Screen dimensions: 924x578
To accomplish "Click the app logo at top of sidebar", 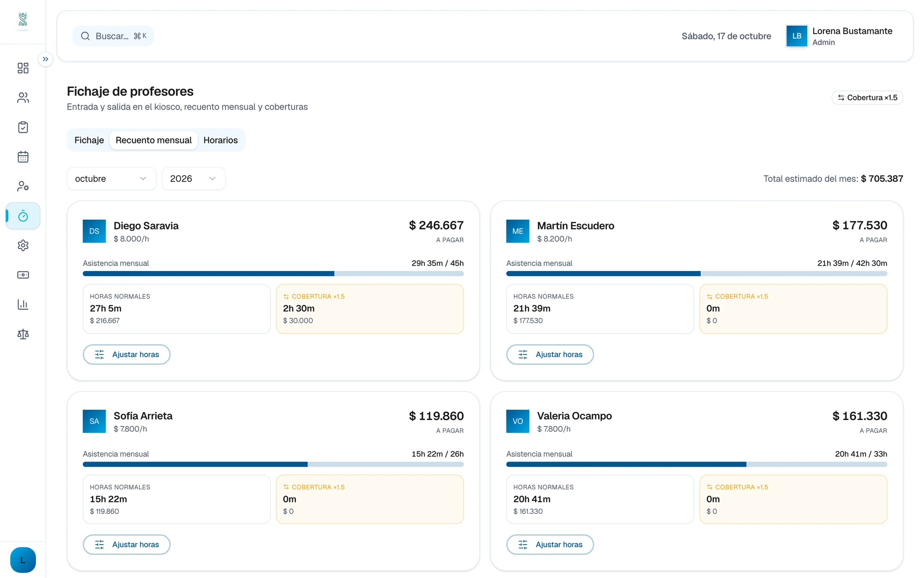I will [x=23, y=19].
